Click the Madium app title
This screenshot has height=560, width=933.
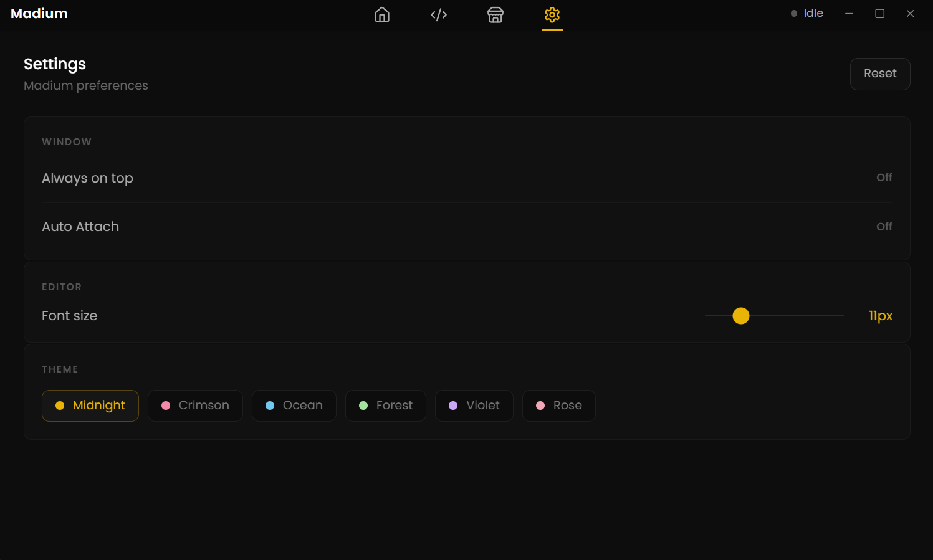39,14
